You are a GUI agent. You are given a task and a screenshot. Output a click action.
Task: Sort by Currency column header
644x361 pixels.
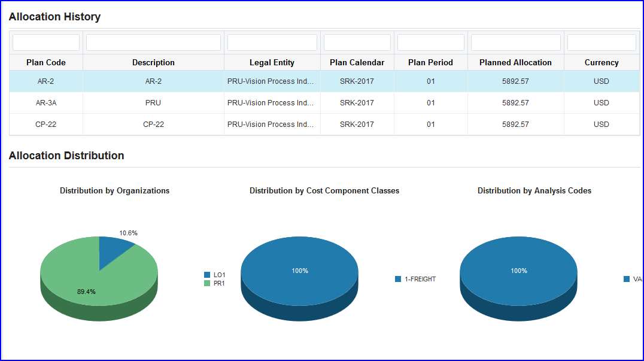click(x=602, y=62)
